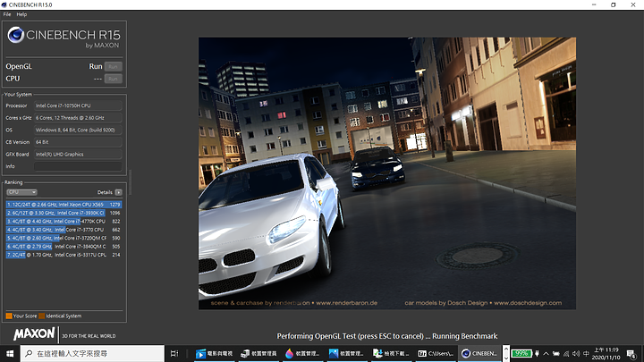Switch to Movies & TV taskbar app

point(214,353)
